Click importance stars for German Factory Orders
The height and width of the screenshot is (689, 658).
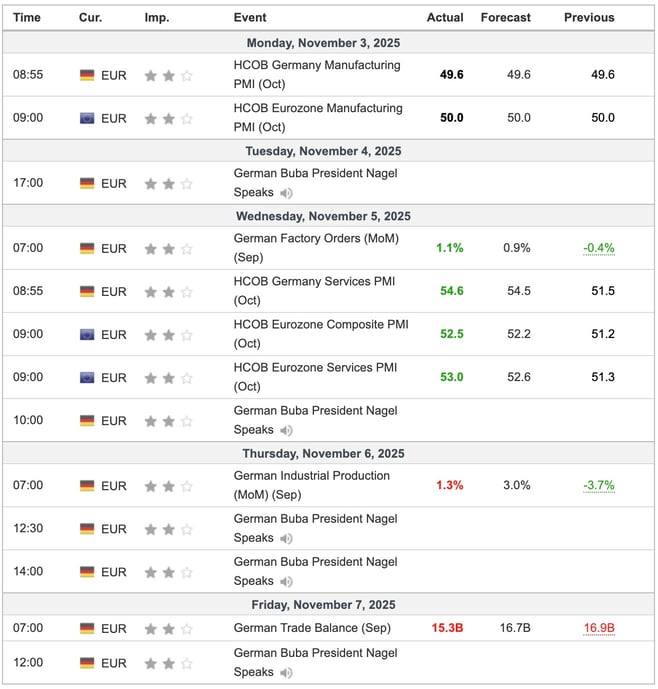(168, 248)
